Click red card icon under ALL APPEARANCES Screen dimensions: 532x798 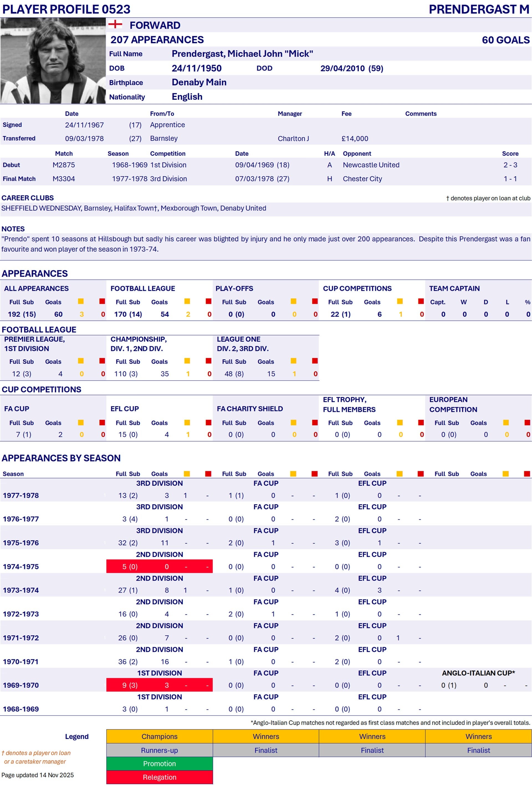click(x=102, y=301)
